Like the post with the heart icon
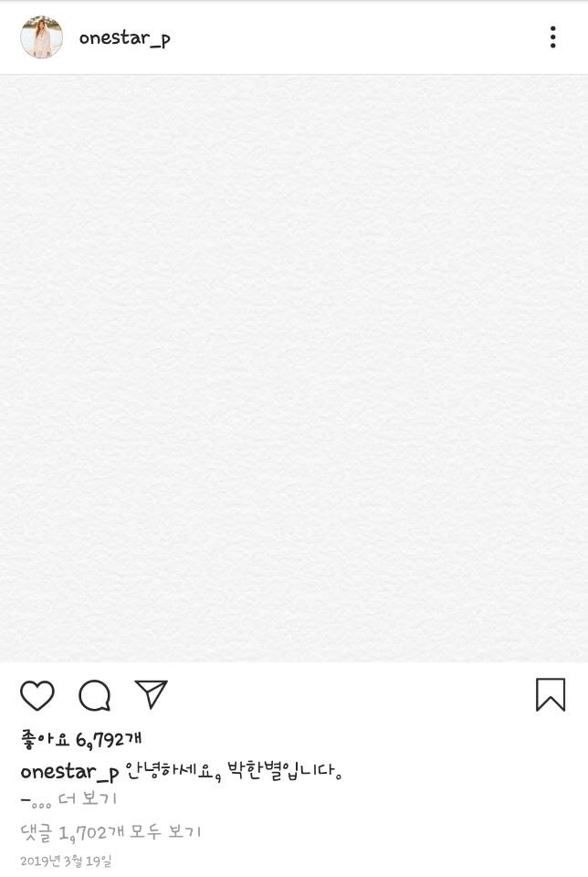Viewport: 588px width, 877px height. (x=37, y=696)
